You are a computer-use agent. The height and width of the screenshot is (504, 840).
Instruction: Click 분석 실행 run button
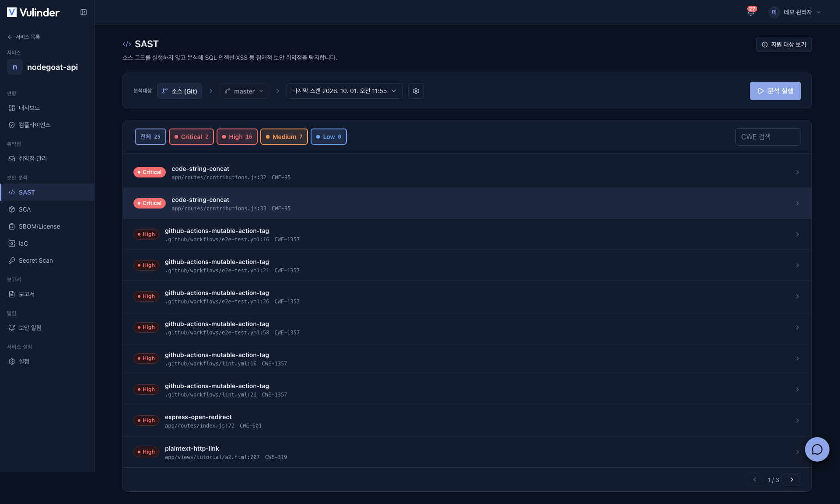pyautogui.click(x=775, y=91)
